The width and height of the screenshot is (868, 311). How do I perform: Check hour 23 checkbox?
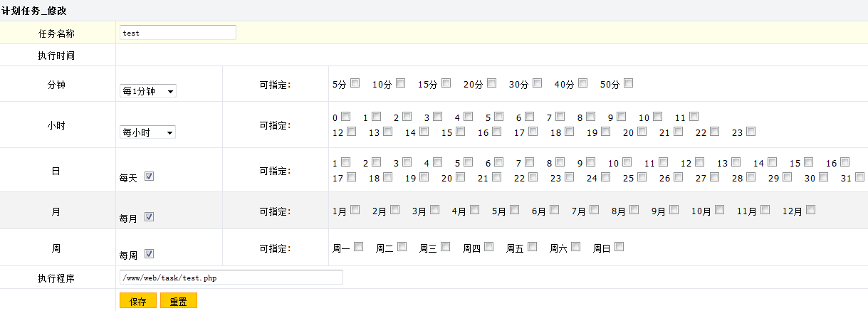pos(751,132)
